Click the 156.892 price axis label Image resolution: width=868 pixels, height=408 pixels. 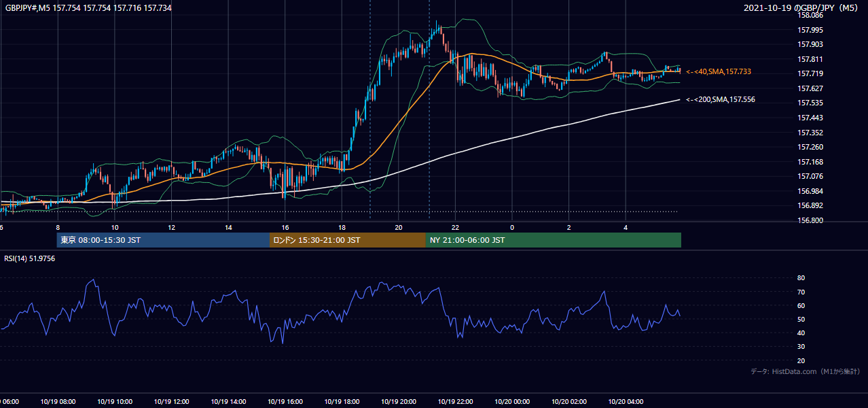(811, 205)
